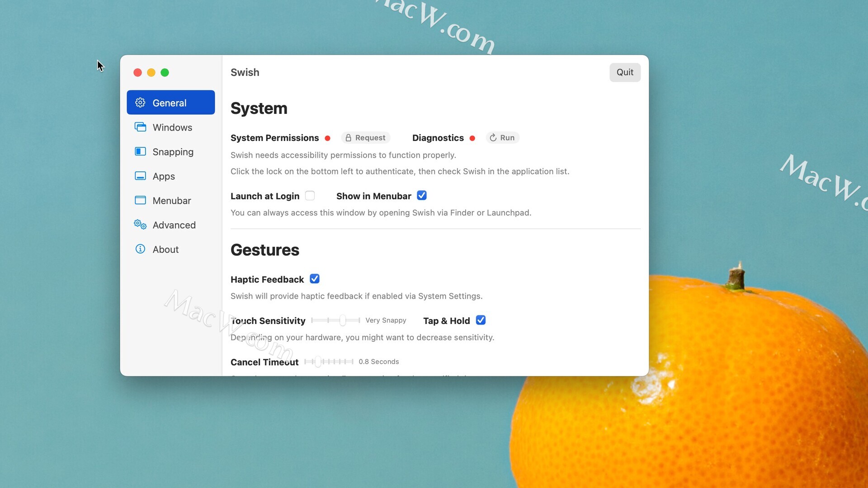The image size is (868, 488).
Task: Click the 'Tap & Hold' label
Action: [x=447, y=321]
